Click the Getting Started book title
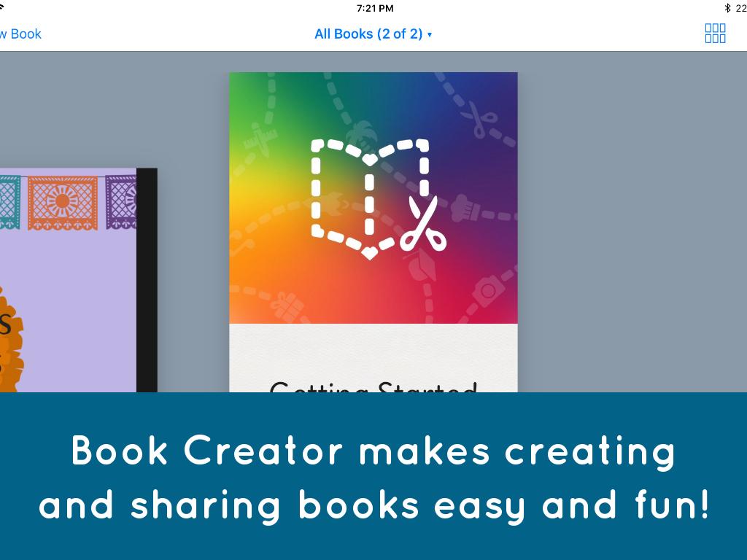This screenshot has height=560, width=747. coord(373,385)
